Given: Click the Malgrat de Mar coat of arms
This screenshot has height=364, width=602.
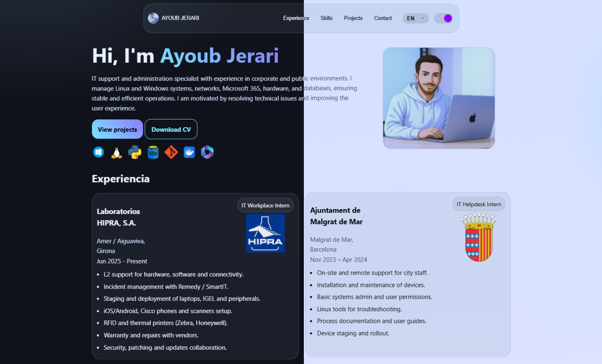Looking at the screenshot, I should (479, 237).
